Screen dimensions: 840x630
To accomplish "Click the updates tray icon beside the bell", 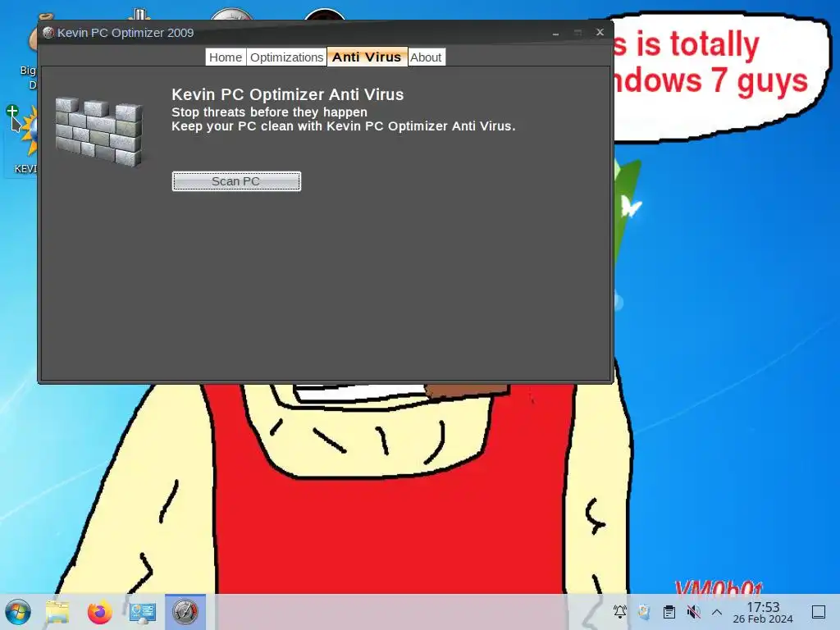I will (x=644, y=611).
